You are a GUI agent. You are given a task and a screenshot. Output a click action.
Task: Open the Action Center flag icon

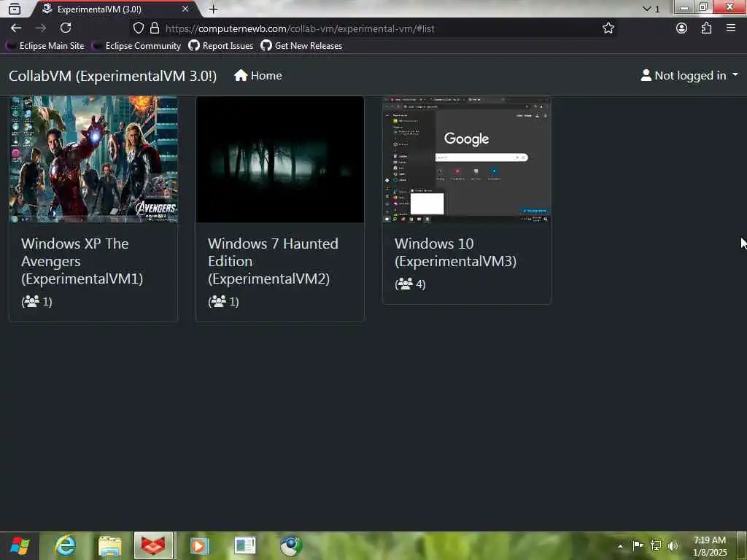[x=638, y=545]
